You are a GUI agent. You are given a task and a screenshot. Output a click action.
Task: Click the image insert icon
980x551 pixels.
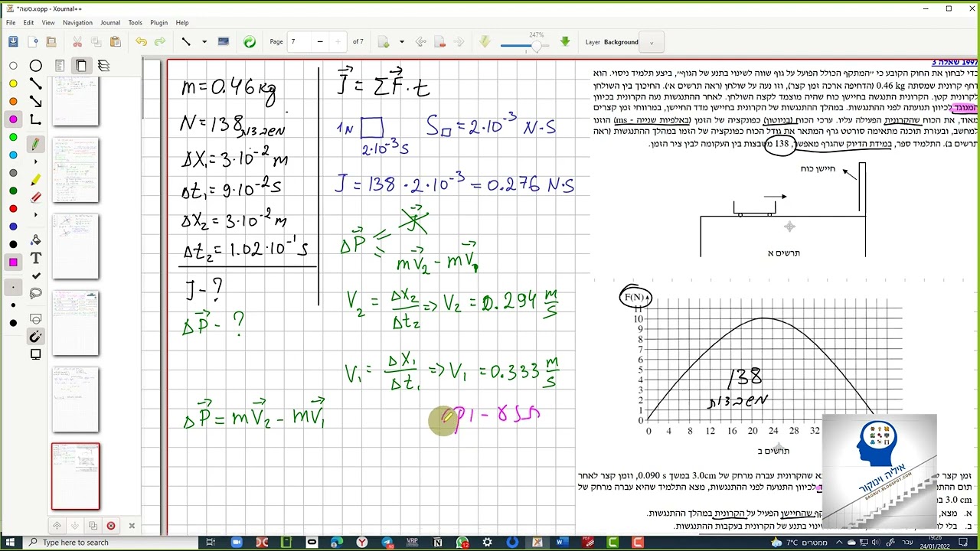[x=224, y=42]
